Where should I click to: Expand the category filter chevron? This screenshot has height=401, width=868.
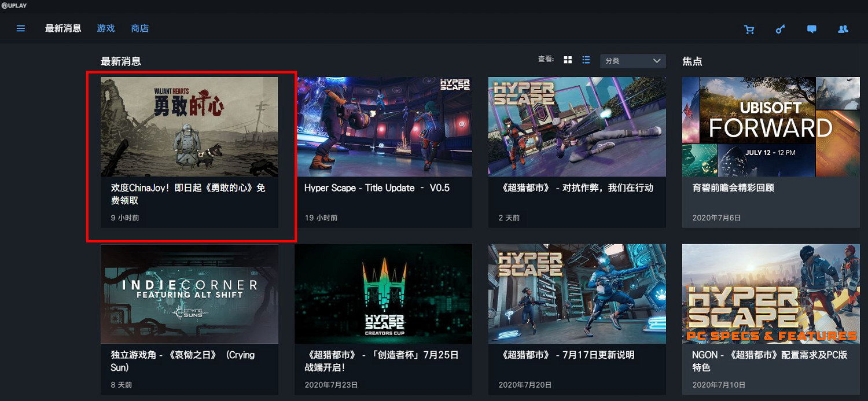(657, 61)
